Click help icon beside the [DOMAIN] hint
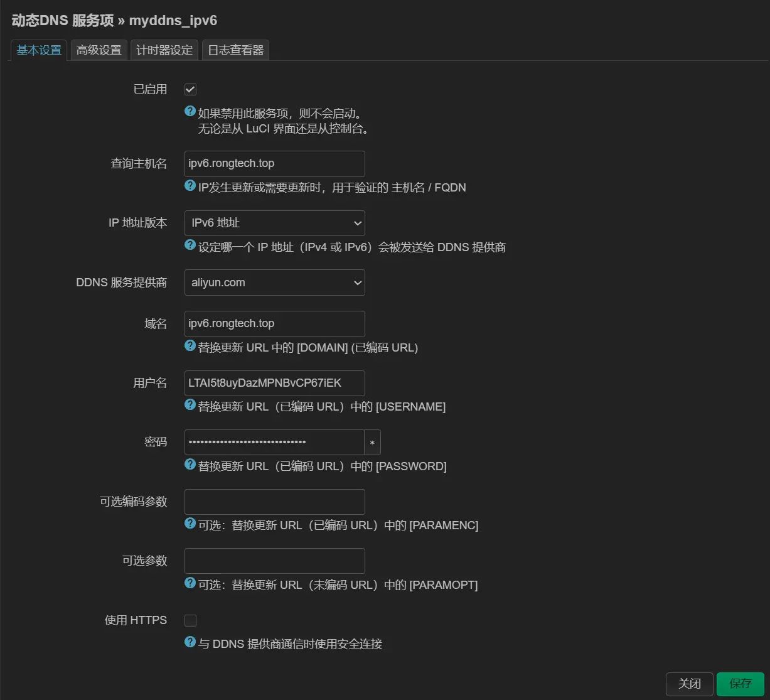Viewport: 770px width, 700px height. (x=190, y=346)
